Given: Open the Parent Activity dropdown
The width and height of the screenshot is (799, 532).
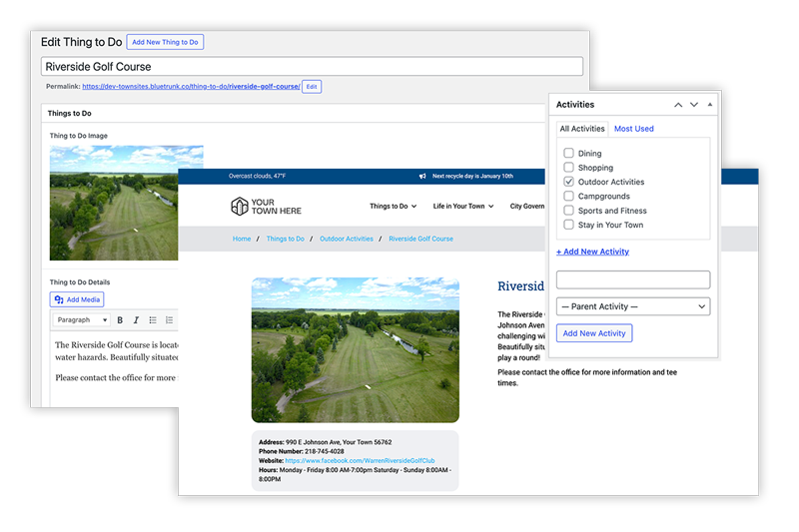Looking at the screenshot, I should pos(633,306).
